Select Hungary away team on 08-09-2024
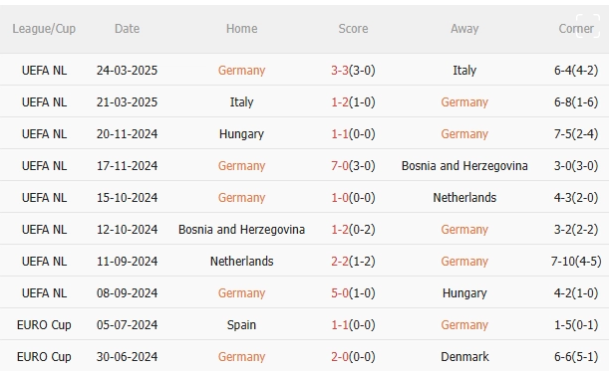The height and width of the screenshot is (377, 610). coord(465,293)
